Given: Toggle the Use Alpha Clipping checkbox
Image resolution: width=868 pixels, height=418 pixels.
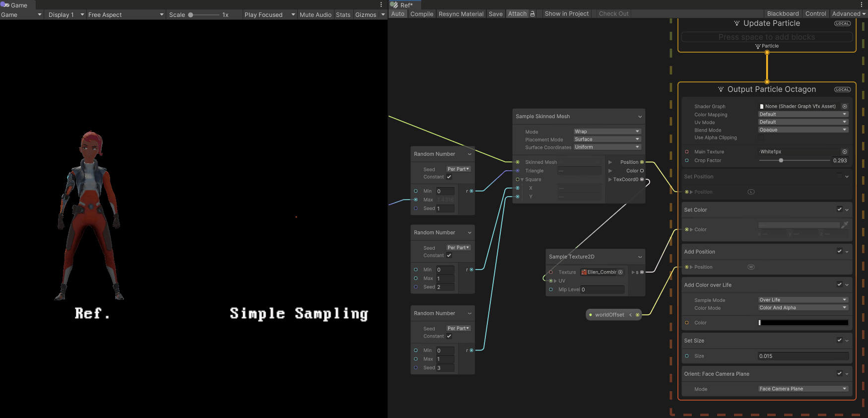Looking at the screenshot, I should coord(761,138).
